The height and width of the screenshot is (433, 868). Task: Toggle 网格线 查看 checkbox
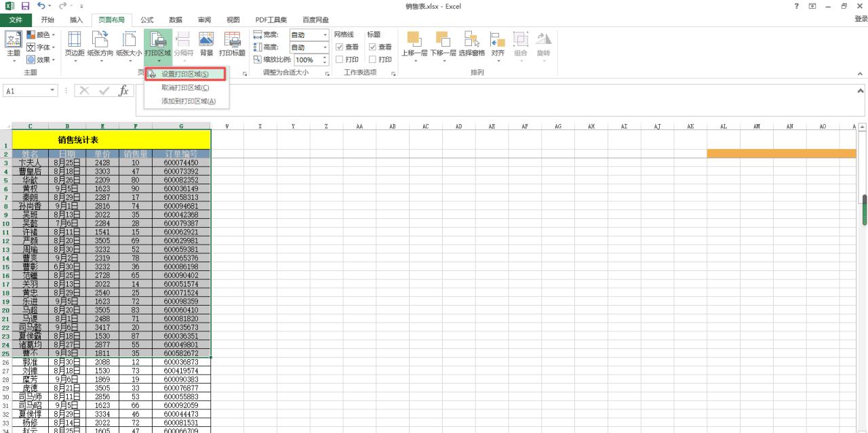(340, 47)
